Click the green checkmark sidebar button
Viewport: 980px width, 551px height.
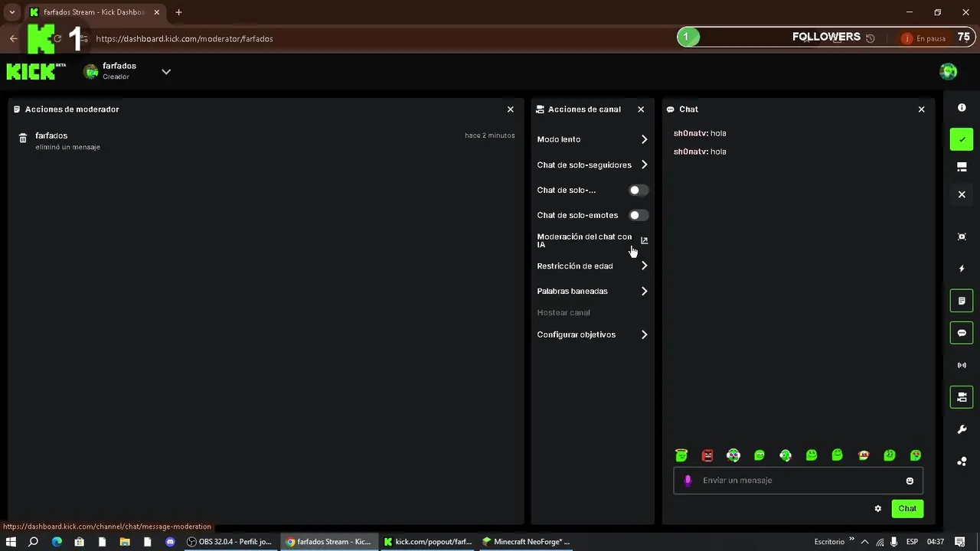click(962, 139)
